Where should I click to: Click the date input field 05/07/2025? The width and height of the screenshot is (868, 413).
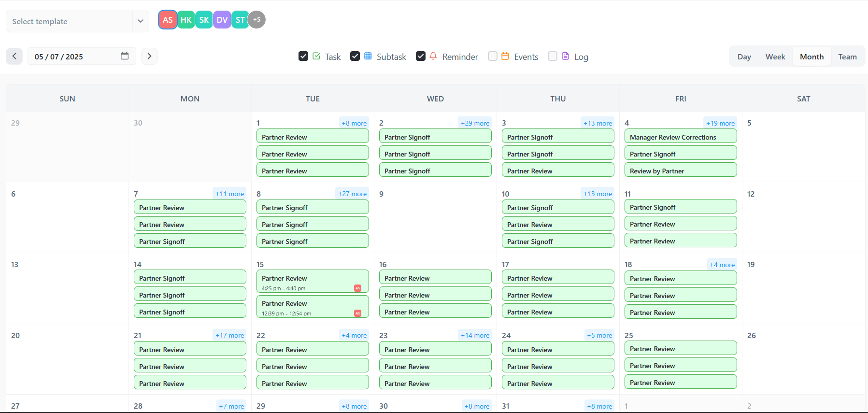(x=72, y=57)
